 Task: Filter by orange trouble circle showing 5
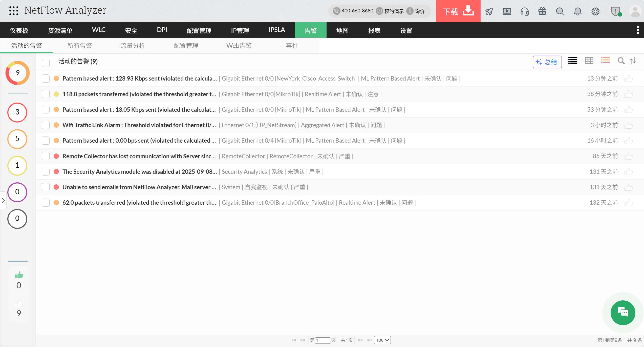[x=17, y=139]
